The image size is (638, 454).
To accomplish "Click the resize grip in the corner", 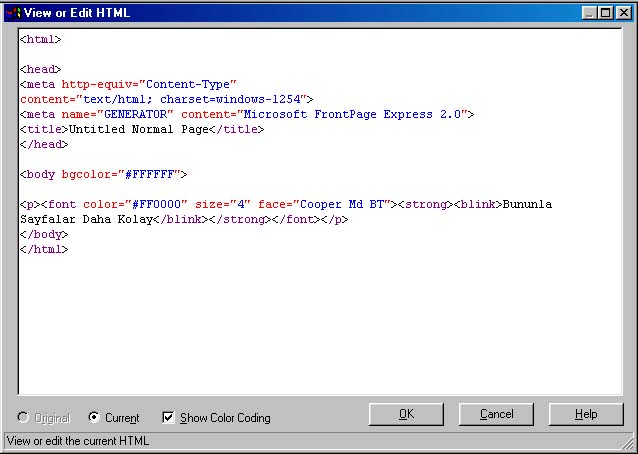I will click(627, 443).
